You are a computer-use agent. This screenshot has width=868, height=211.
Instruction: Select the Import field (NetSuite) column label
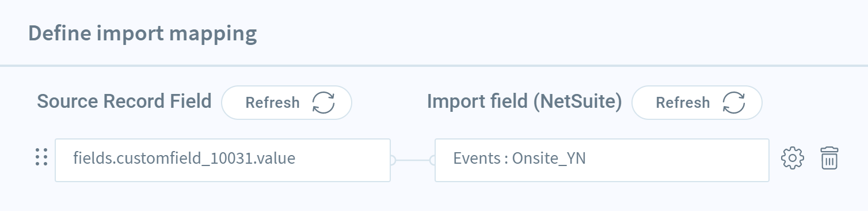524,101
